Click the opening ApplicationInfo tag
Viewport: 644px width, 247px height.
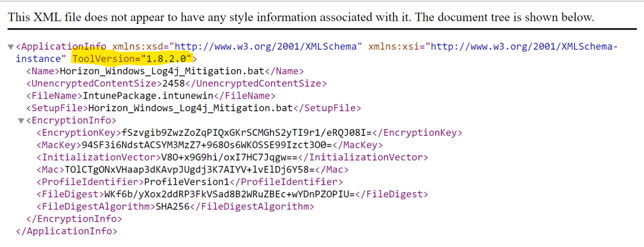pos(61,47)
